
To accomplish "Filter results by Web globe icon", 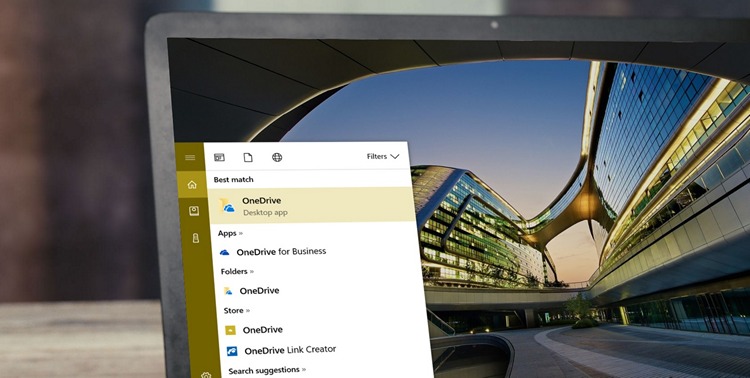I will click(277, 157).
